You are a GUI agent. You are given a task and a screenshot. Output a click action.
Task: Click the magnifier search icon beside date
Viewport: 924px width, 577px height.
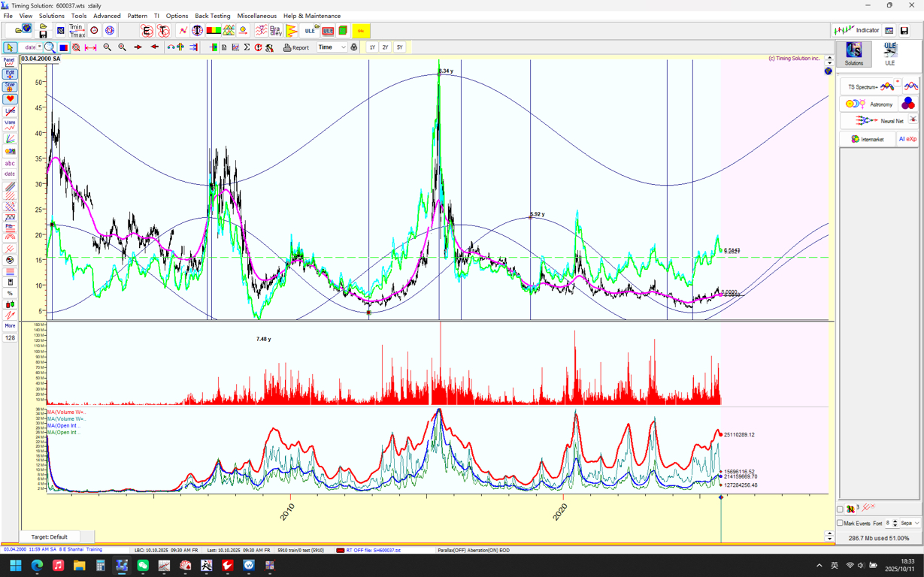coord(50,47)
